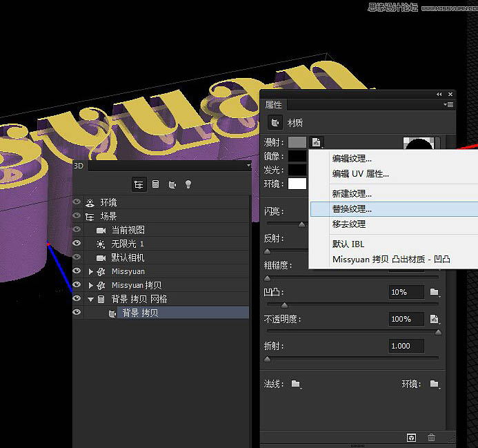Filter 3D panel by whole scene
478x448 pixels.
click(x=139, y=184)
